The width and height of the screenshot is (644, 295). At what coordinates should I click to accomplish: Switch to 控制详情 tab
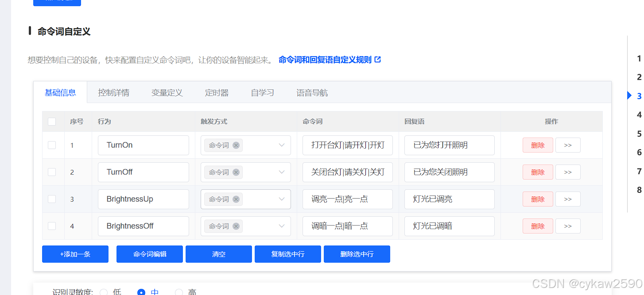click(x=114, y=93)
